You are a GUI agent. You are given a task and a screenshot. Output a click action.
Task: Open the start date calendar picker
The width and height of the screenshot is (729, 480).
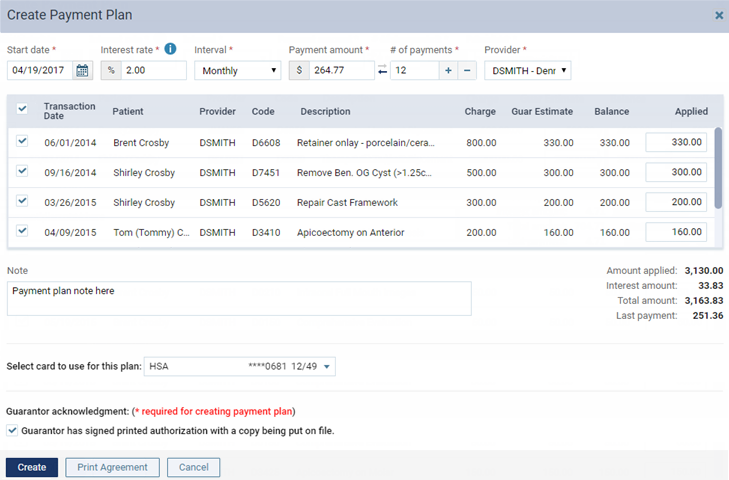pos(83,70)
